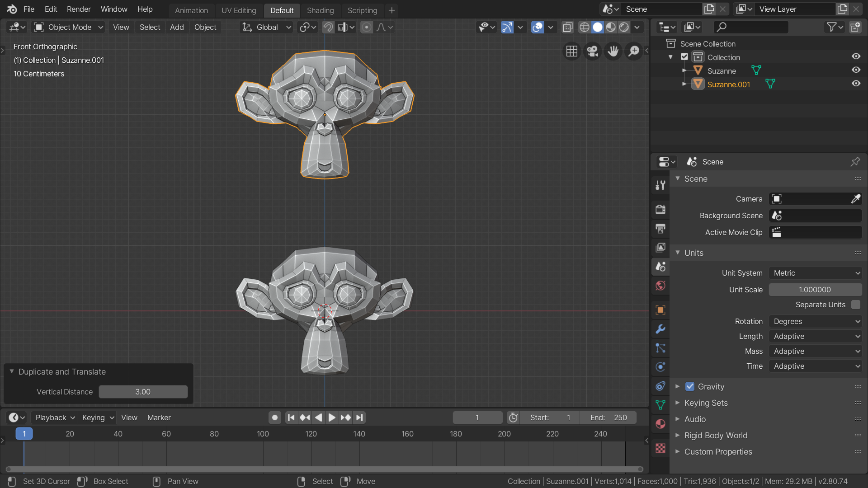Switch to the UV Editing workspace tab
This screenshot has width=868, height=488.
[x=239, y=10]
